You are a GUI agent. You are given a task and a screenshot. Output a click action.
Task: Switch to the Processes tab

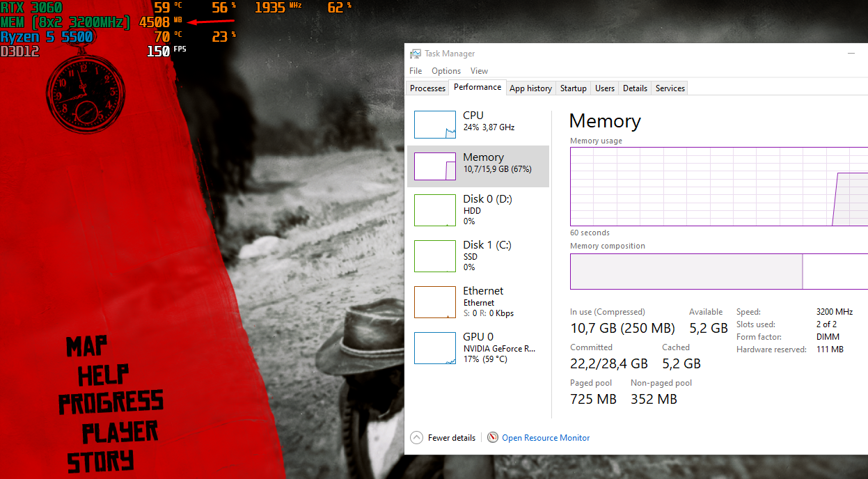(x=427, y=88)
